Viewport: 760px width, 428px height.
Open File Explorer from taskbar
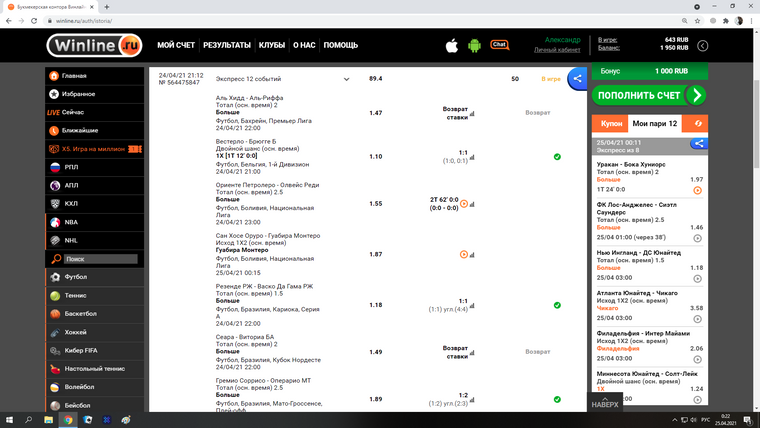(x=48, y=420)
